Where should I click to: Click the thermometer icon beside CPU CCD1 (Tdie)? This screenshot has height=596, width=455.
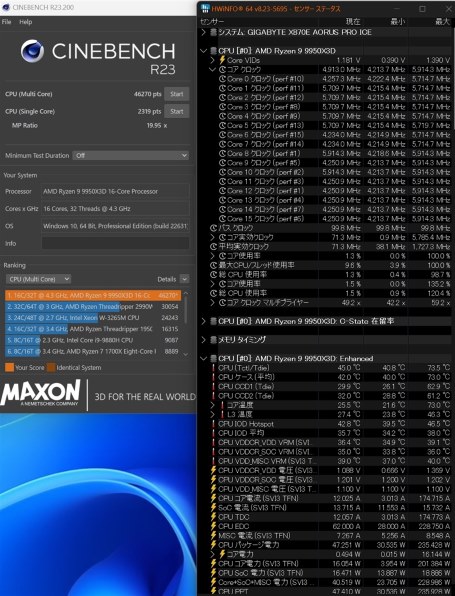[x=213, y=386]
